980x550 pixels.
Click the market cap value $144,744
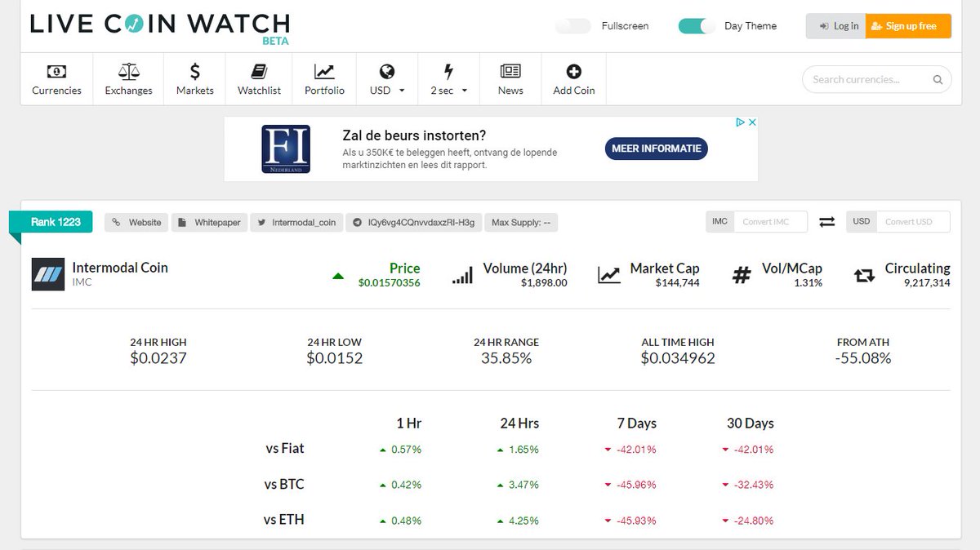[677, 283]
